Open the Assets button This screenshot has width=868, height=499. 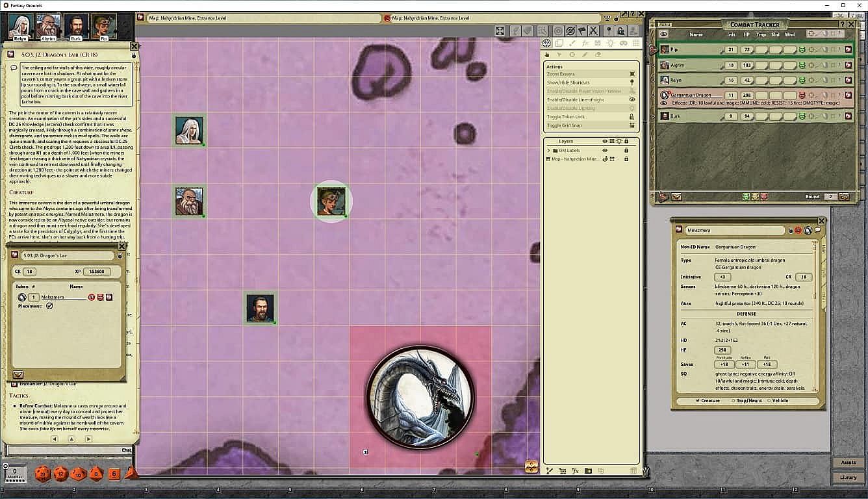point(849,463)
